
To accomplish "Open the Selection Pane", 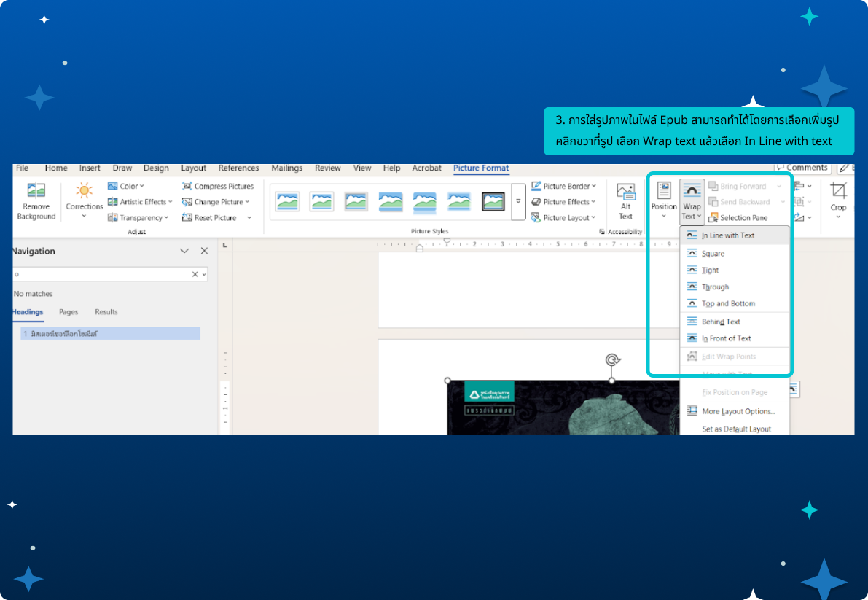I will [x=738, y=218].
